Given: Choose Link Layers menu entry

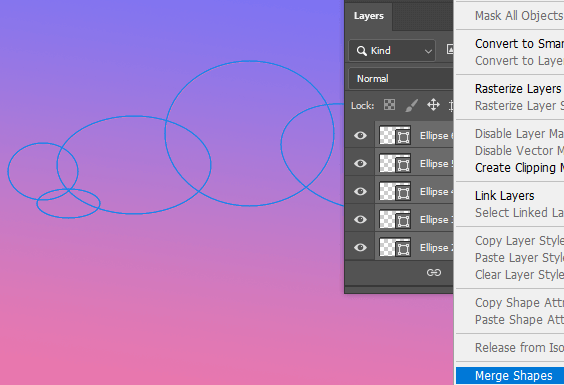Looking at the screenshot, I should (505, 196).
